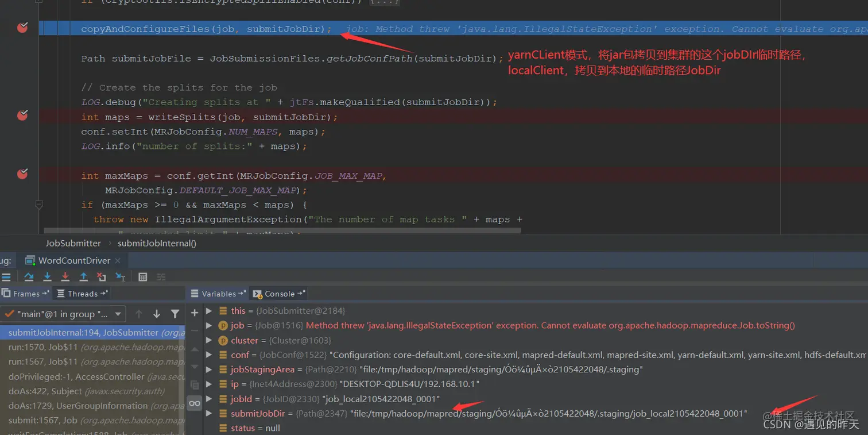
Task: Select frame doPrivileged:-1, AccessController
Action: click(92, 376)
